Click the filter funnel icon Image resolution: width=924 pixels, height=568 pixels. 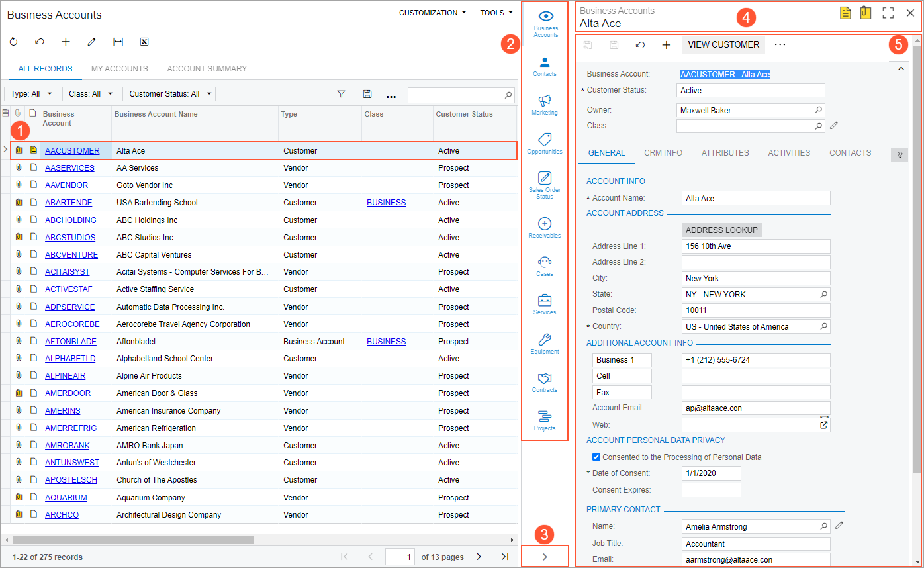[342, 95]
